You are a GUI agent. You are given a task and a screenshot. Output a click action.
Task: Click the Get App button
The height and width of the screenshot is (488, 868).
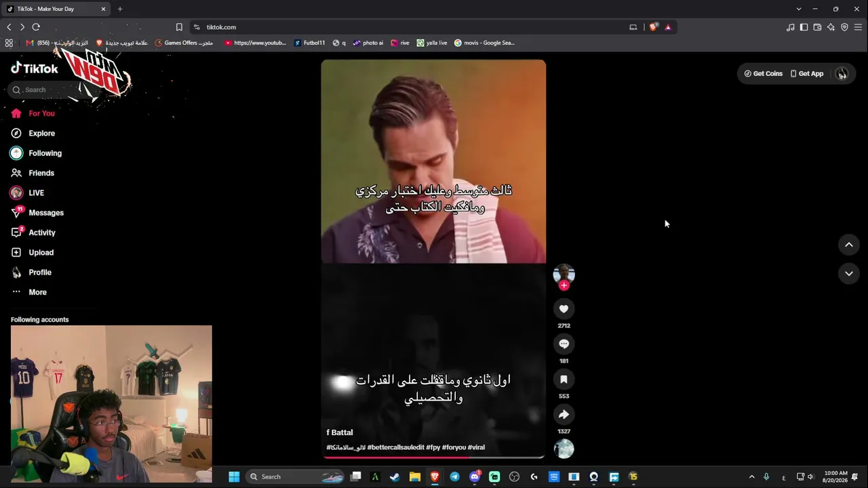(x=807, y=74)
